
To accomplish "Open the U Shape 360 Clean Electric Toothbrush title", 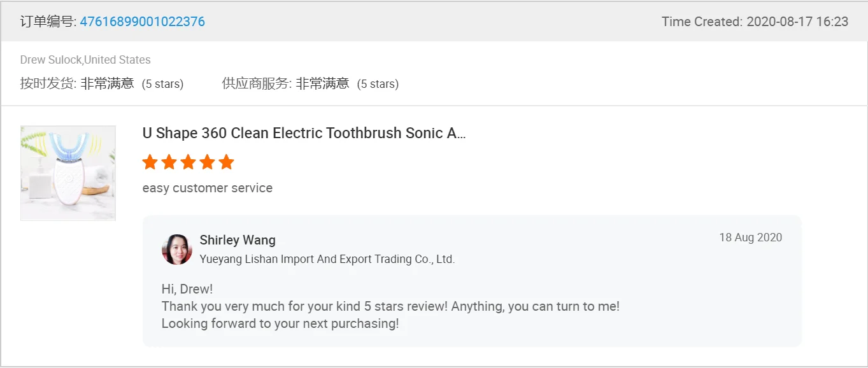I will (x=304, y=133).
